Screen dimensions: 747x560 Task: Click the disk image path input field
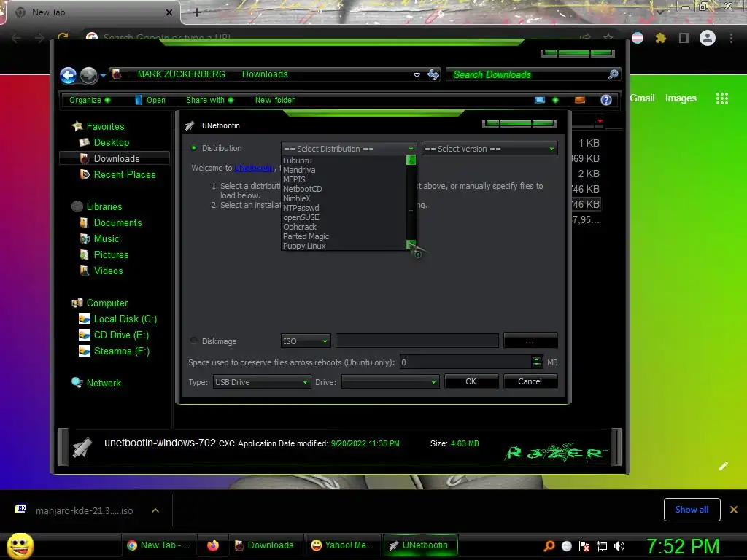417,341
